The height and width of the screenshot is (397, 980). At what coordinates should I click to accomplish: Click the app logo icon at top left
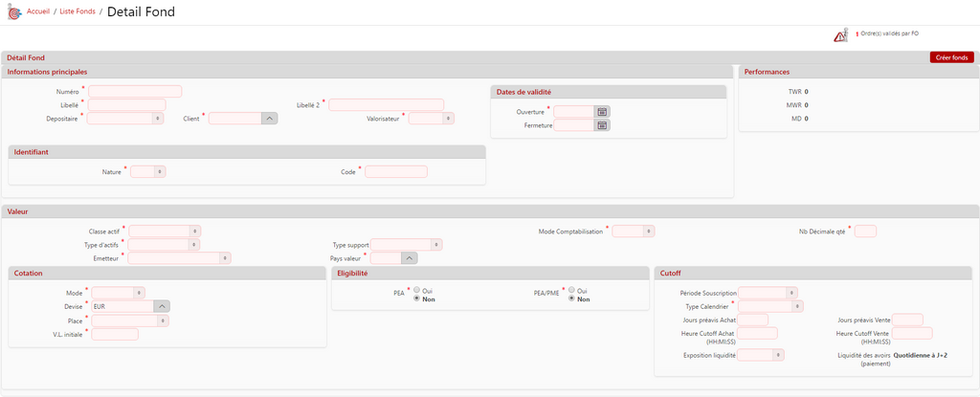12,12
